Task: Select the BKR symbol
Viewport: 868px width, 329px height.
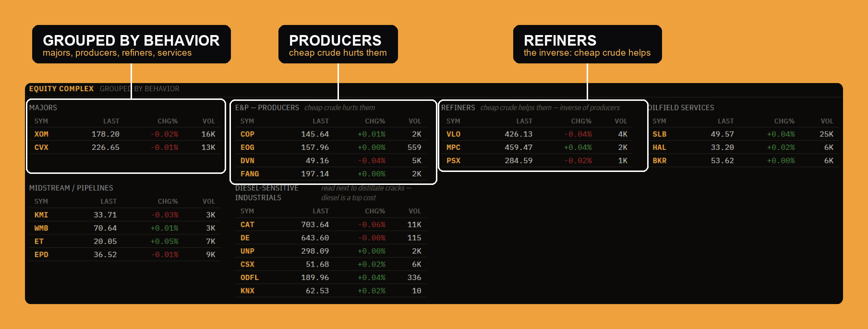Action: pyautogui.click(x=659, y=161)
